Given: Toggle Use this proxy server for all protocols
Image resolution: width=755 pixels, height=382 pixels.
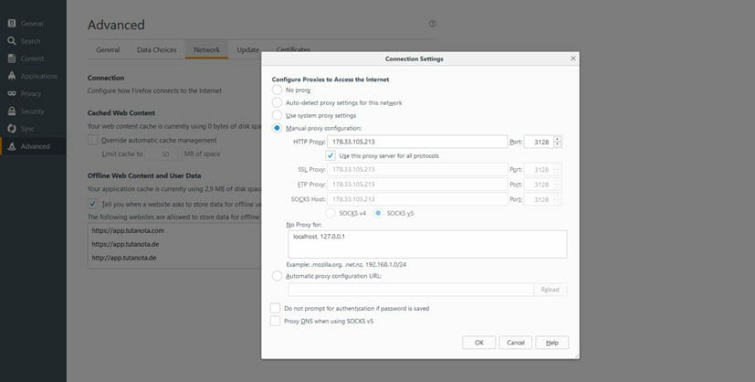Looking at the screenshot, I should 330,156.
